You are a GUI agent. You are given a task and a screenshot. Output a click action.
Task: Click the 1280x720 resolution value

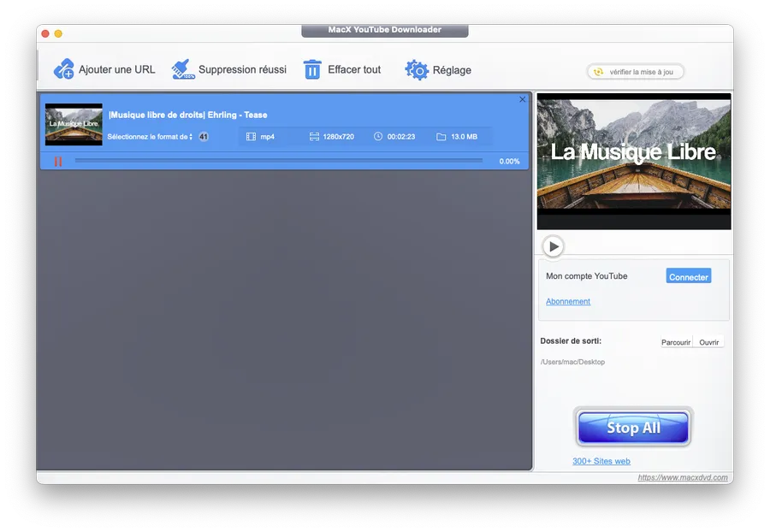[x=338, y=137]
